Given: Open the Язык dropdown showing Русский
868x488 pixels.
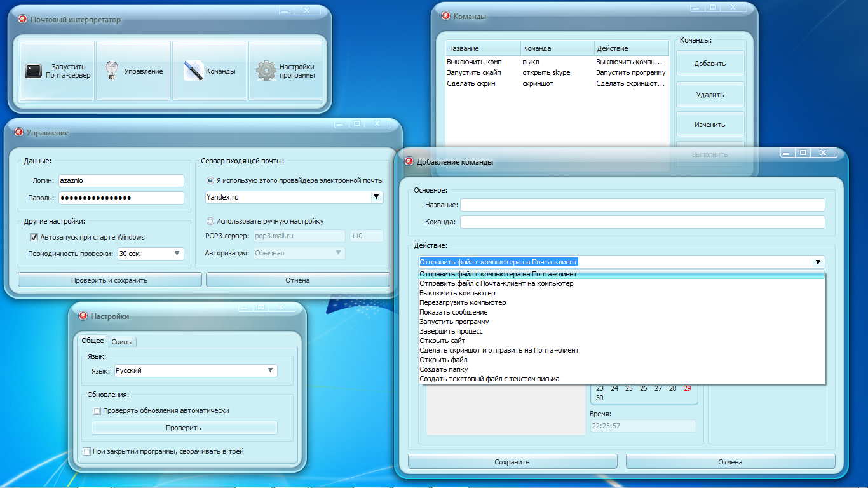Looking at the screenshot, I should tap(270, 370).
